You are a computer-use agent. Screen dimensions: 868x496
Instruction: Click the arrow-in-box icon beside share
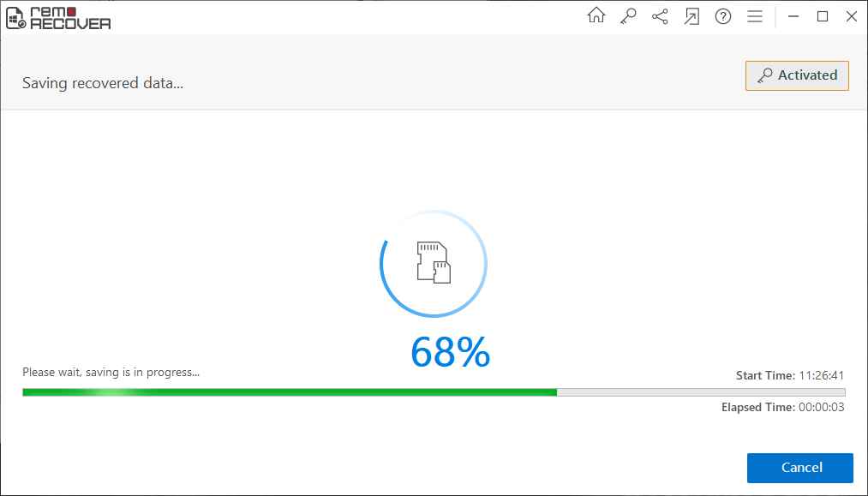(691, 16)
